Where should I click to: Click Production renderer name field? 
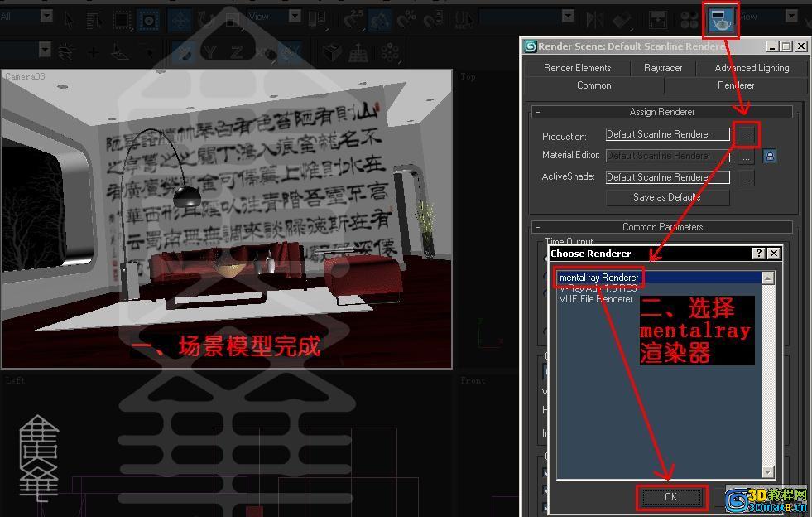(x=668, y=134)
